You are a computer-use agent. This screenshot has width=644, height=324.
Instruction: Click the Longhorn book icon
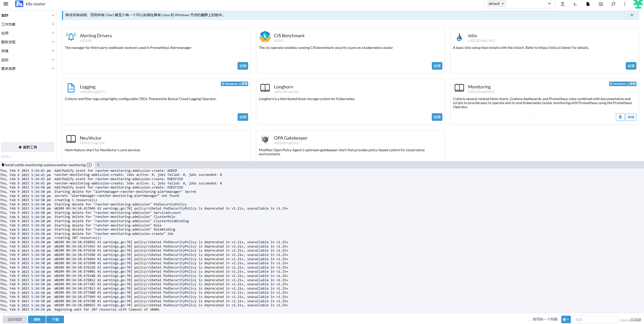tap(265, 88)
